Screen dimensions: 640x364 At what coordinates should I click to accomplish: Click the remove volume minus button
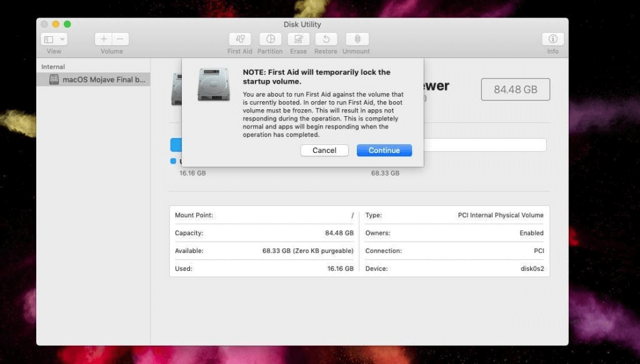pos(120,39)
